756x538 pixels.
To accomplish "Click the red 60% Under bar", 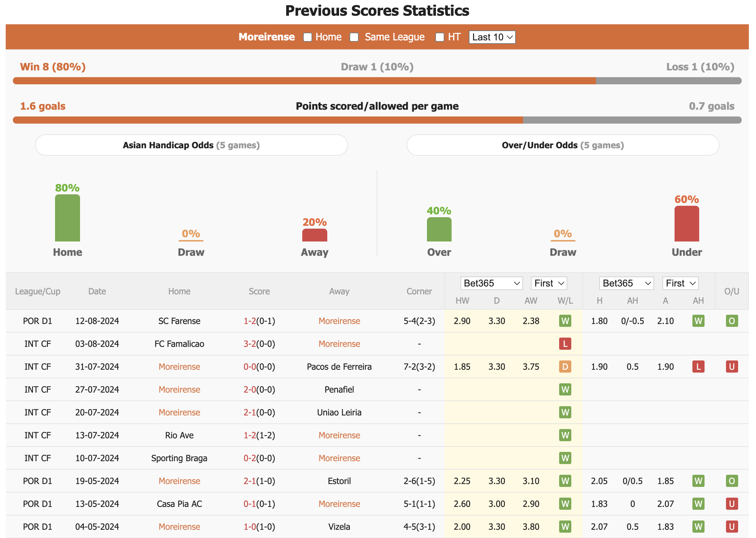I will coord(687,224).
